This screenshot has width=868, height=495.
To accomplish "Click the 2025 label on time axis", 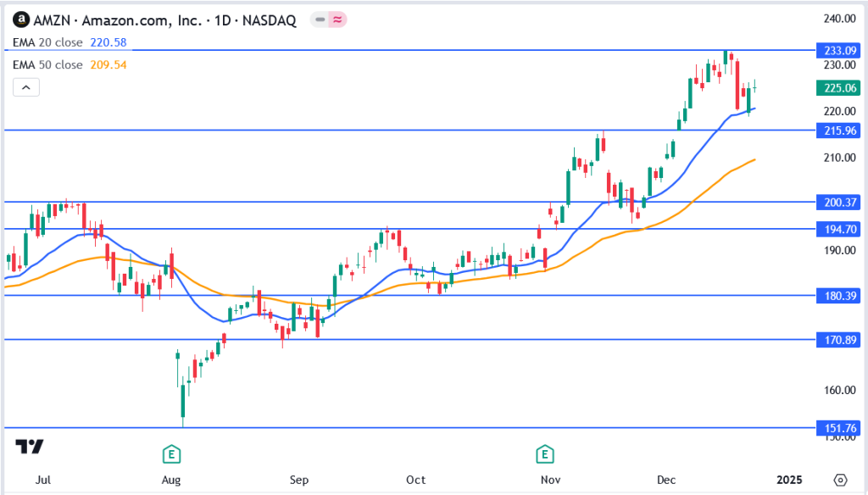I will coord(788,479).
